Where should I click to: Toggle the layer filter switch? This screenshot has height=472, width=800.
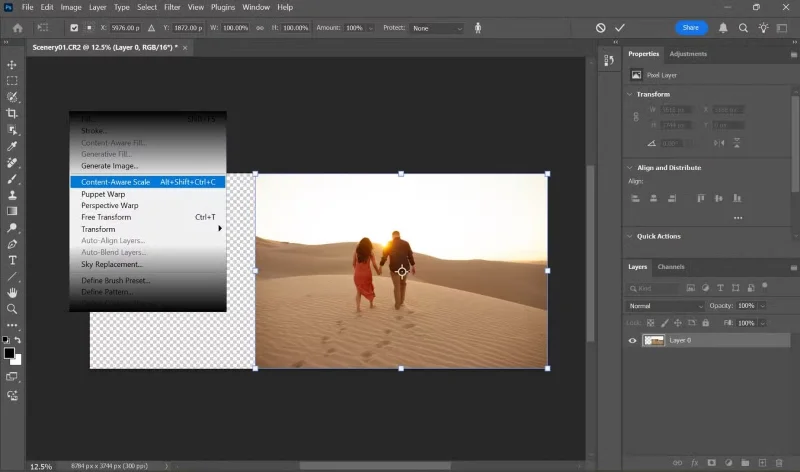[764, 286]
